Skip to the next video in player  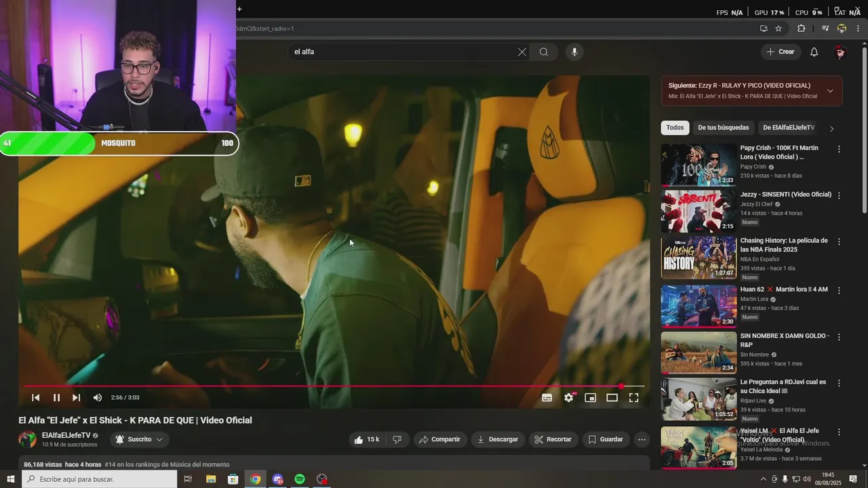(x=76, y=398)
